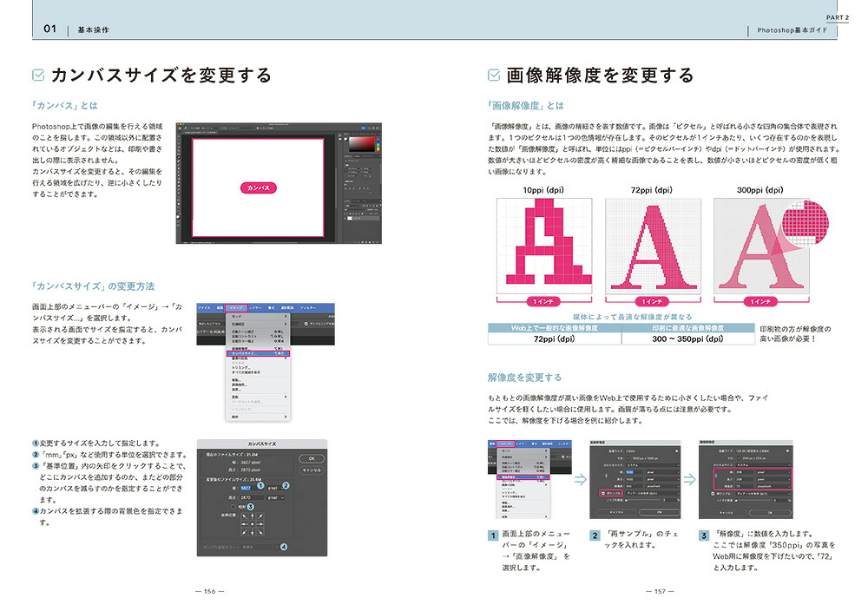Select the downward anchor arrow in カンバスサイズ dialog
This screenshot has width=868, height=611.
[253, 532]
